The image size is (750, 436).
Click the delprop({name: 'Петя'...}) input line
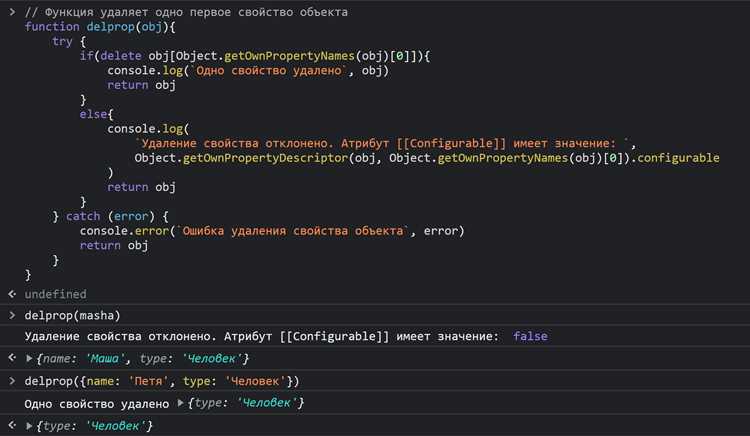point(162,381)
